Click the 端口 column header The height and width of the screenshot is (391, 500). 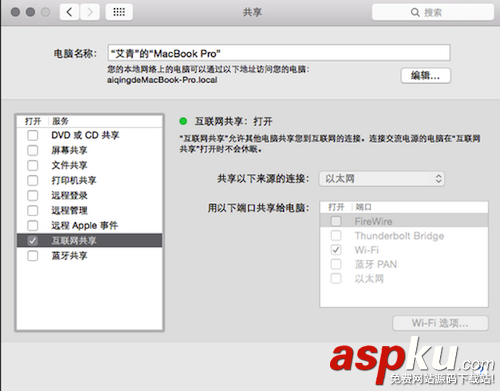[363, 207]
